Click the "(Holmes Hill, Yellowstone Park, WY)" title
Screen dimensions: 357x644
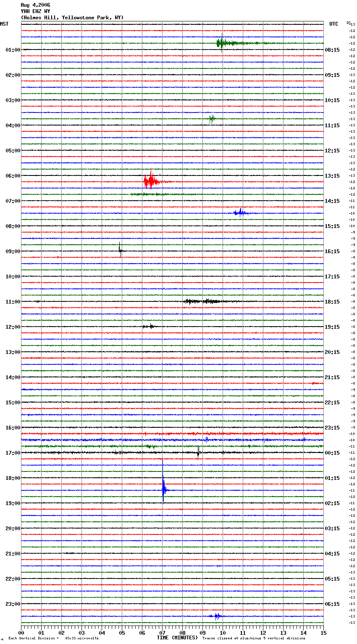(72, 18)
